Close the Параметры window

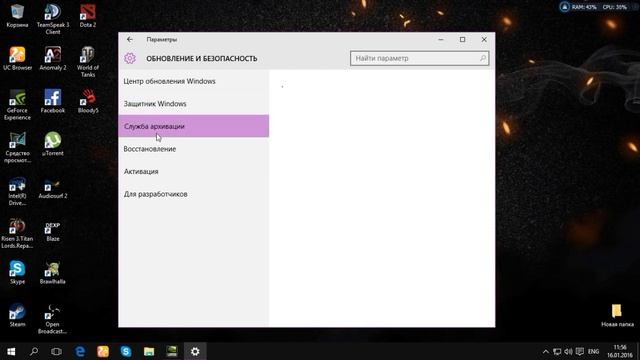coord(484,40)
